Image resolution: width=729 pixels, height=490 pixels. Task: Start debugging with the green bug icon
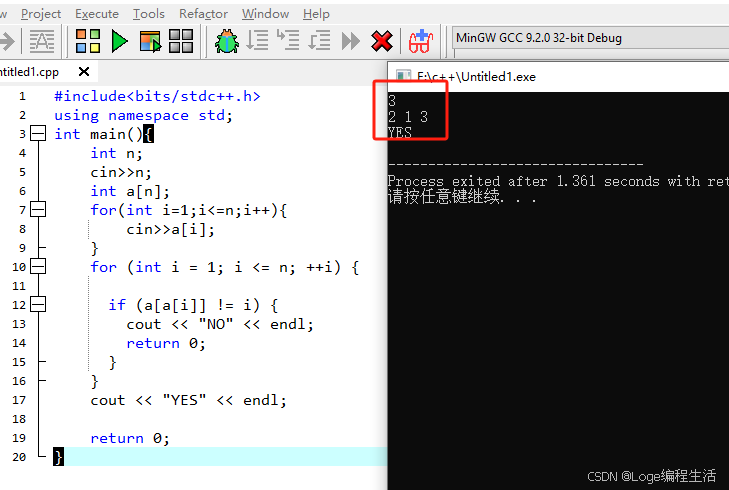click(227, 41)
